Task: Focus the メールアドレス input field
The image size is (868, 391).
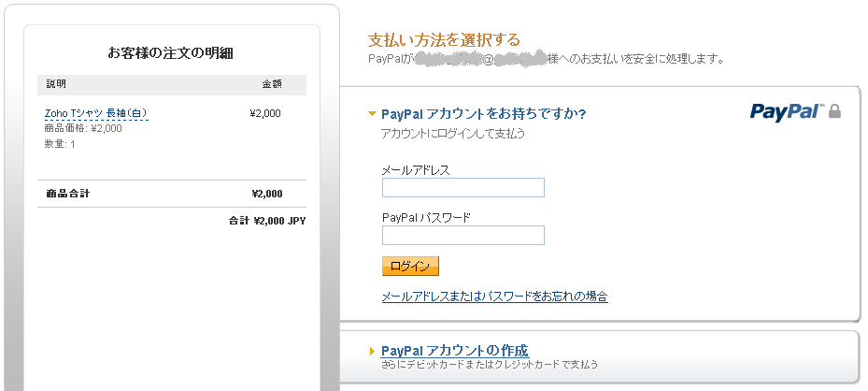Action: click(463, 187)
